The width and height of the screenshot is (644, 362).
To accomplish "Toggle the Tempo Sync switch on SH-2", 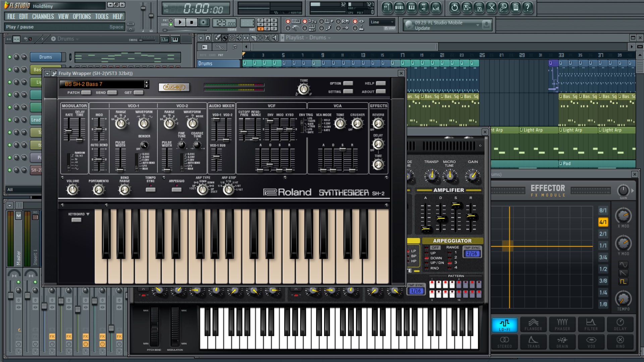I will [x=150, y=190].
